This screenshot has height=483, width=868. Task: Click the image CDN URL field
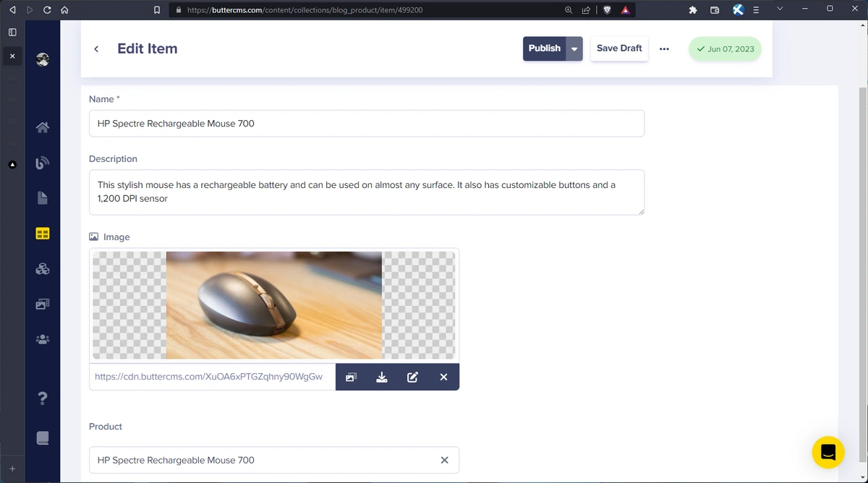(212, 377)
